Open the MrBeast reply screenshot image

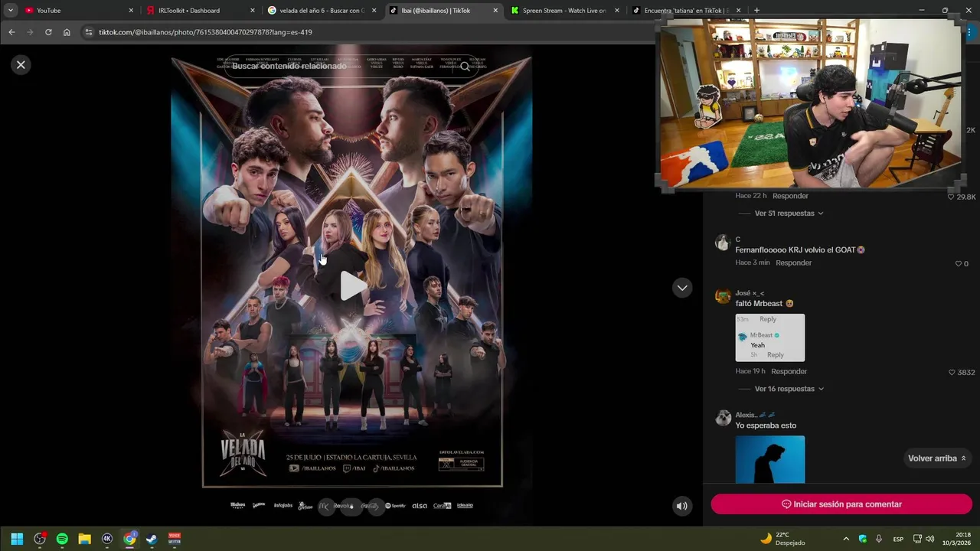point(770,337)
